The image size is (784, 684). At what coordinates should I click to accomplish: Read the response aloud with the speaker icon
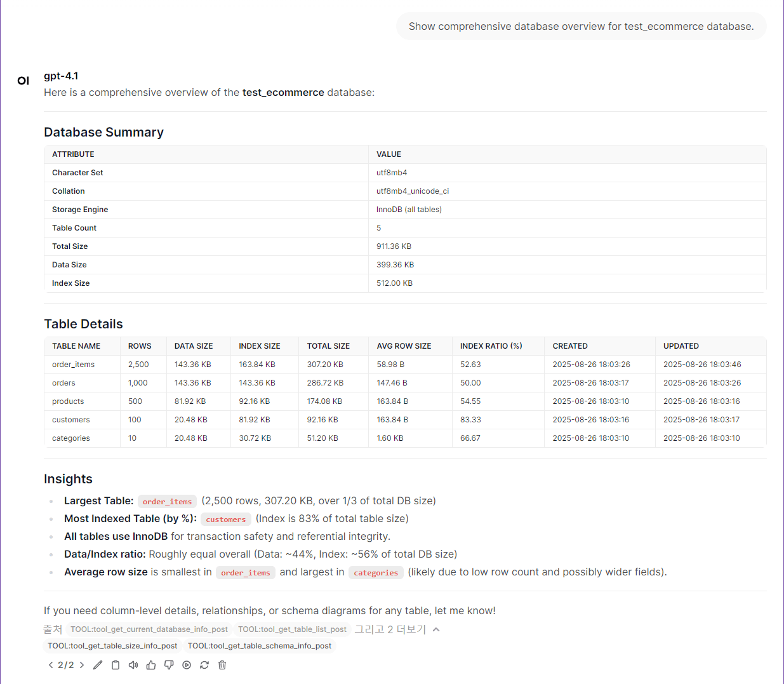click(x=133, y=665)
